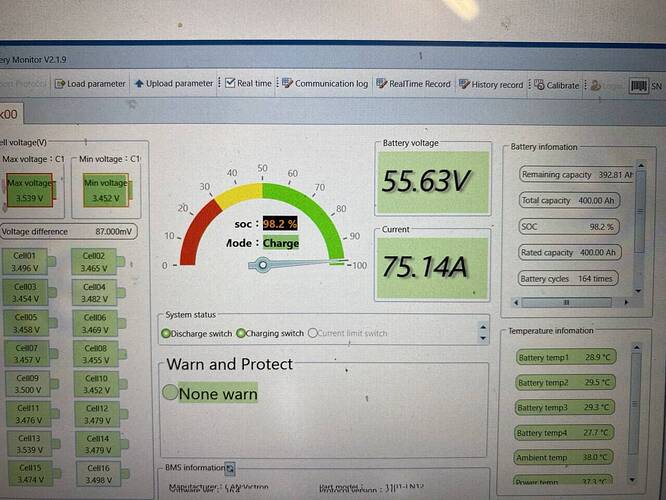Toggle the Charging switch indicator
666x500 pixels.
[241, 333]
